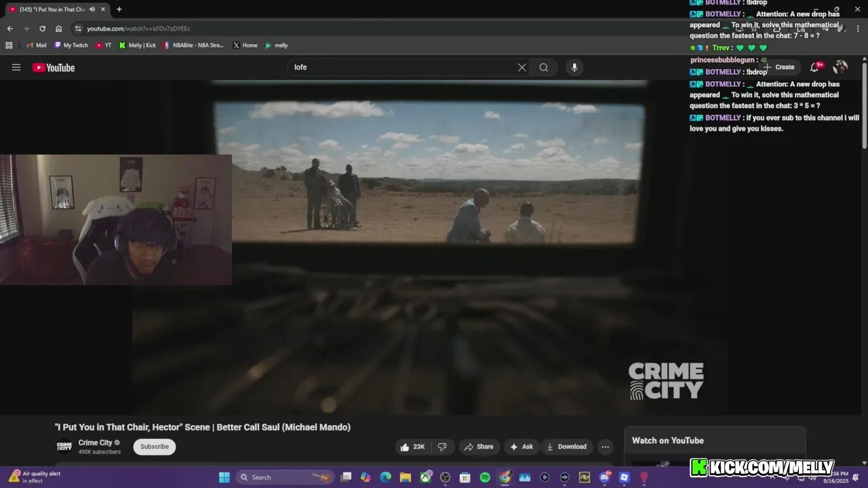This screenshot has height=488, width=868.
Task: Open the YT bookmark
Action: (x=104, y=45)
